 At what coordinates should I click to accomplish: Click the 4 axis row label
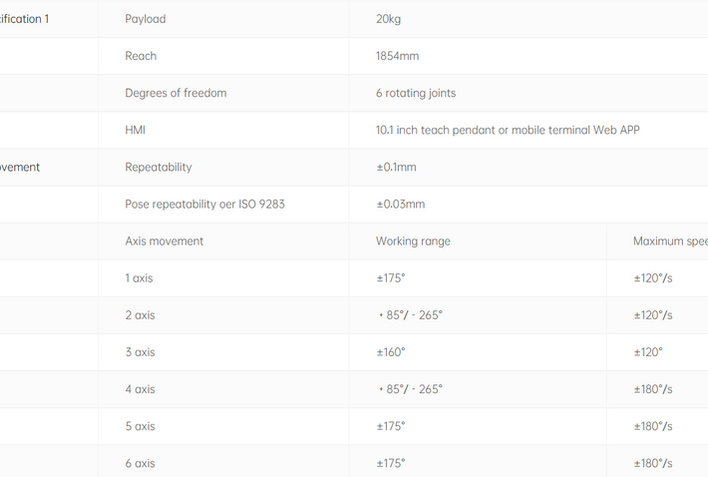[140, 389]
